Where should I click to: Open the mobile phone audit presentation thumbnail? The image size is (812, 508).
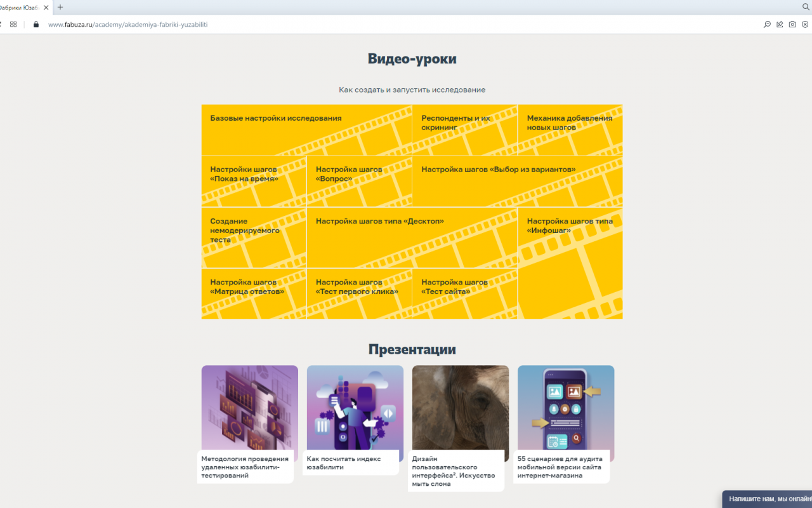click(x=566, y=408)
